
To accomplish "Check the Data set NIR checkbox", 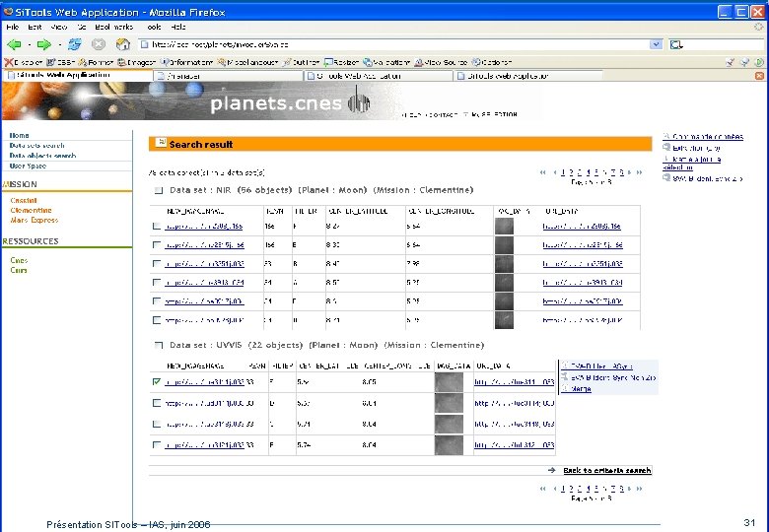I will coord(159,190).
